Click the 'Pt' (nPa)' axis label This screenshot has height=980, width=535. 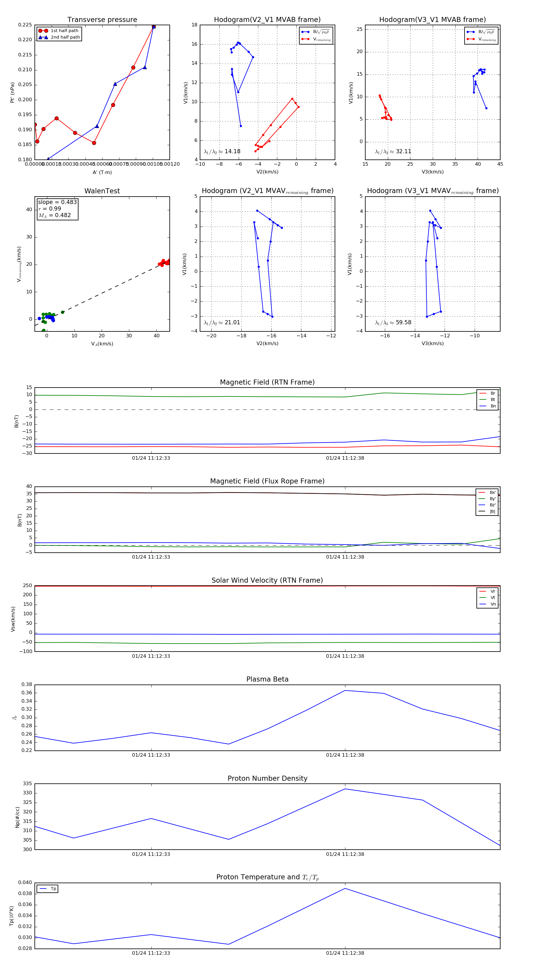[x=12, y=92]
